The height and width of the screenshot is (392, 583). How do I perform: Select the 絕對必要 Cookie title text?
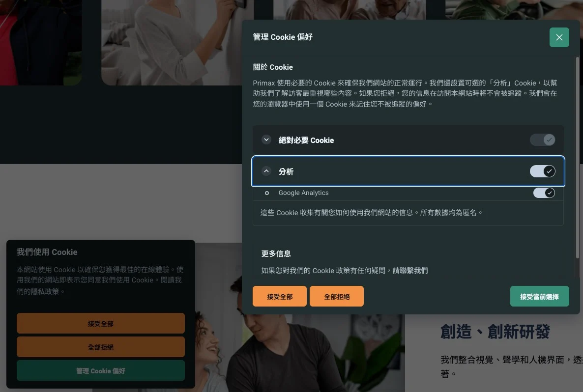pos(306,140)
